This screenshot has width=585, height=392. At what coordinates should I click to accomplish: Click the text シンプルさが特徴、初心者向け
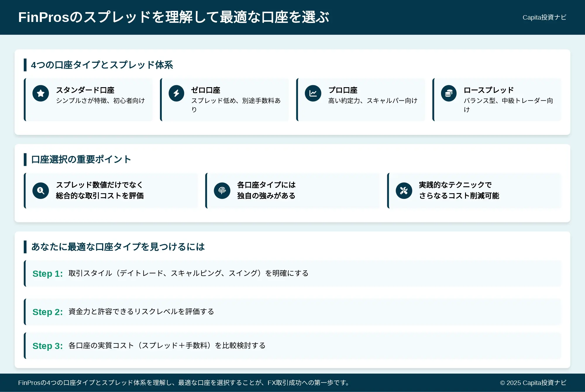[100, 101]
